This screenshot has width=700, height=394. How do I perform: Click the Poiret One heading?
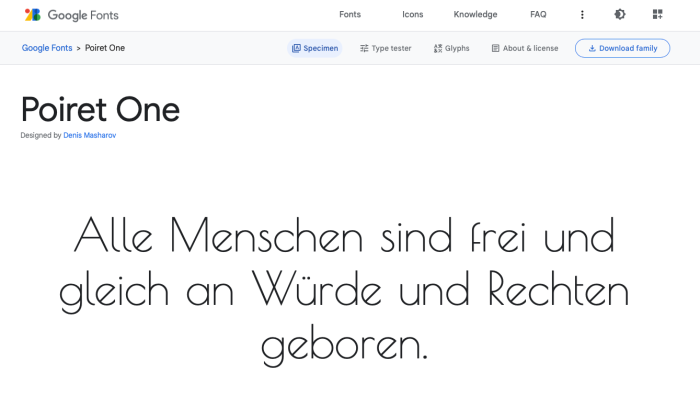[x=100, y=109]
